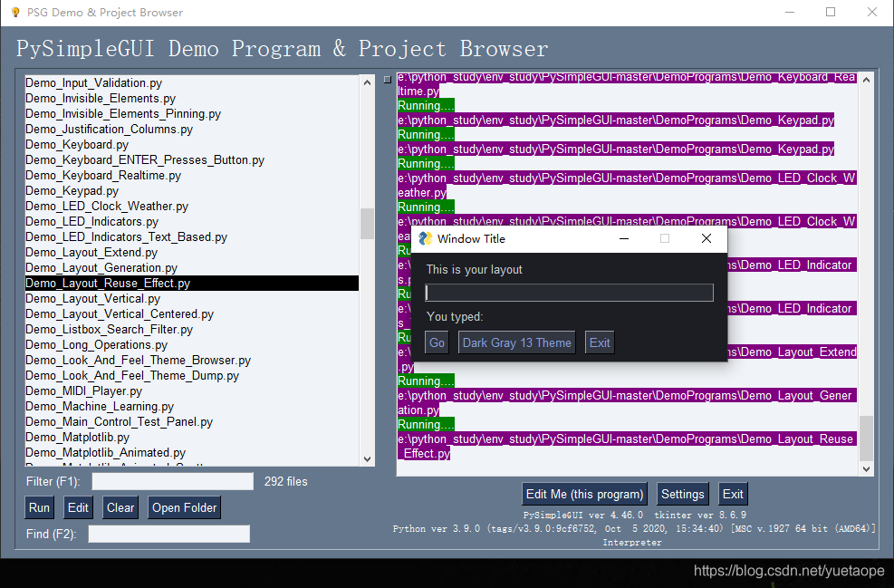Viewport: 894px width, 588px height.
Task: Select Demo_Layout_Extend.py
Action: [192, 252]
